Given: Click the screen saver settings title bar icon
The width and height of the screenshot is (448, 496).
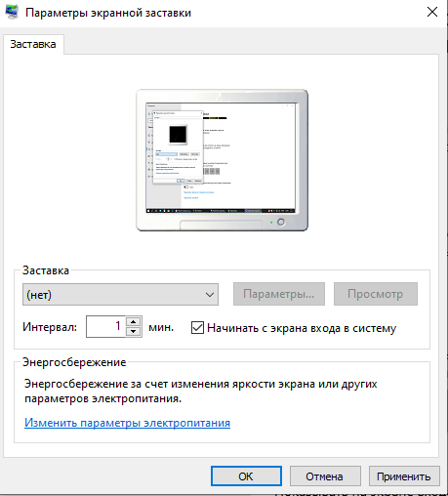Looking at the screenshot, I should pyautogui.click(x=12, y=12).
